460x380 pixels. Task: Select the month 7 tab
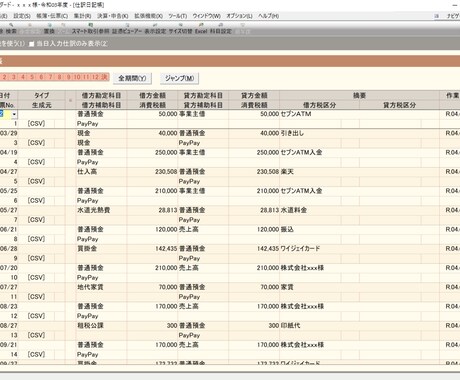pos(50,77)
